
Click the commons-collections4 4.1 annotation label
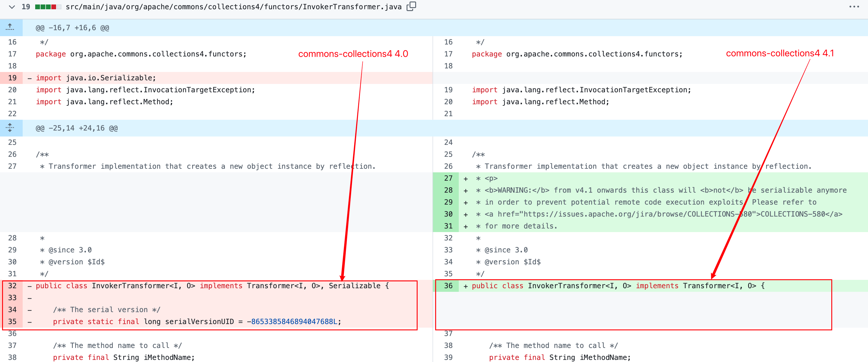779,53
